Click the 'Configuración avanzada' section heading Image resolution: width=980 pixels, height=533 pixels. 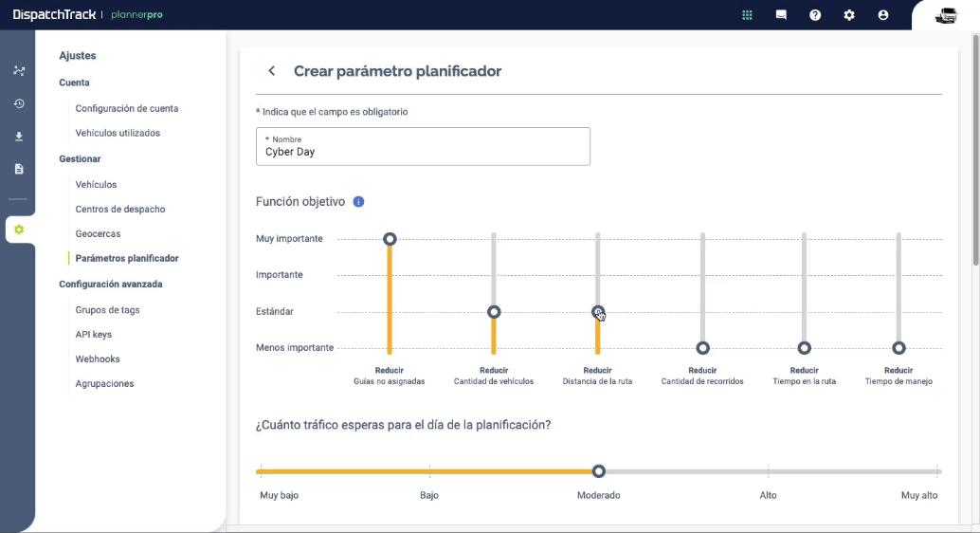click(x=111, y=284)
